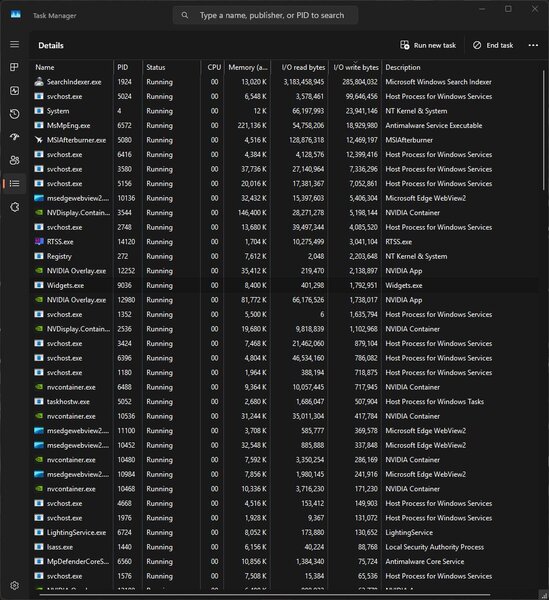The width and height of the screenshot is (549, 600).
Task: Sort by Memory column header
Action: [x=248, y=67]
